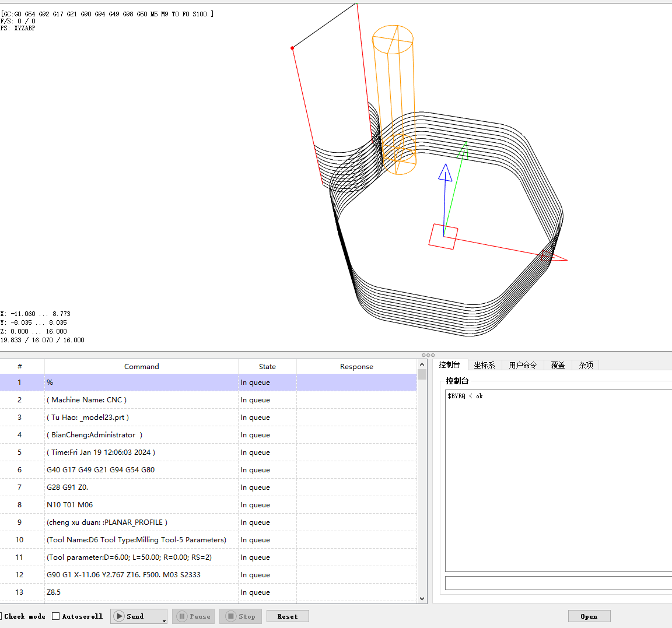
Task: Click the Reset button
Action: (x=288, y=616)
